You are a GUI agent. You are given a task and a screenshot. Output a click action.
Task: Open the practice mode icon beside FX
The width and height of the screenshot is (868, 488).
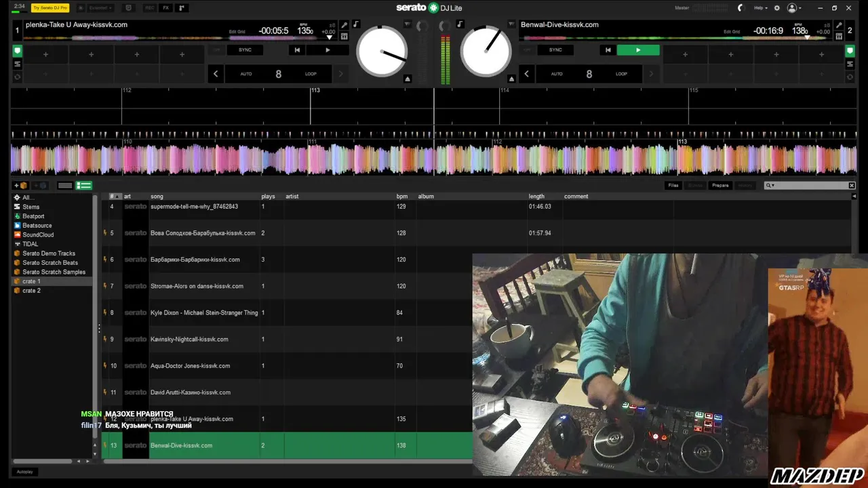pos(182,7)
